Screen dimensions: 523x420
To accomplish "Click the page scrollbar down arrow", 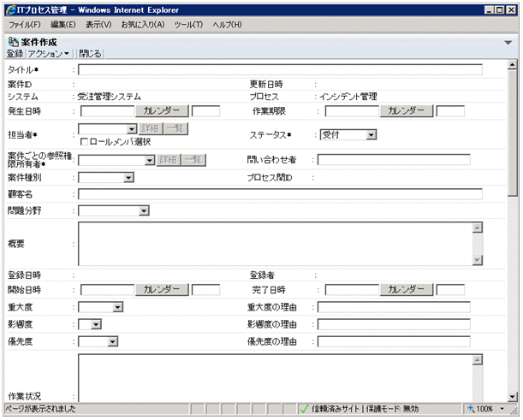I will (513, 397).
